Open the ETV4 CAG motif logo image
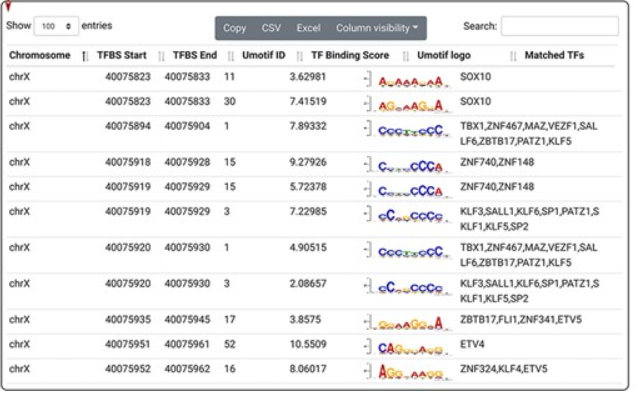Screen dimensions: 638x396 (x=408, y=347)
